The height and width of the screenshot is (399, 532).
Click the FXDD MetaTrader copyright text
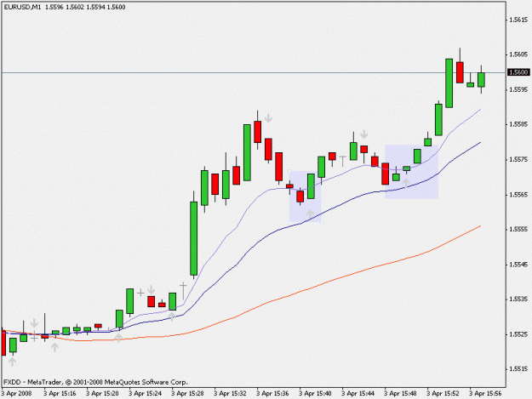[x=95, y=382]
